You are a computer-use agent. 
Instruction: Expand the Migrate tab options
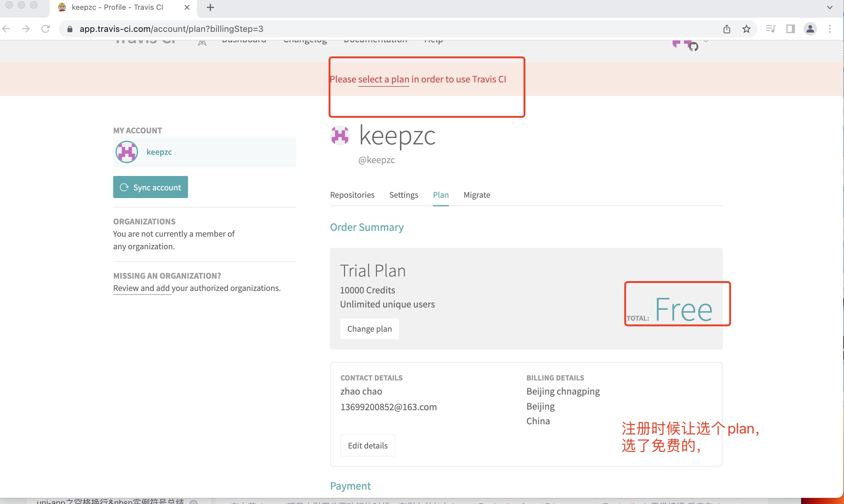(x=477, y=194)
